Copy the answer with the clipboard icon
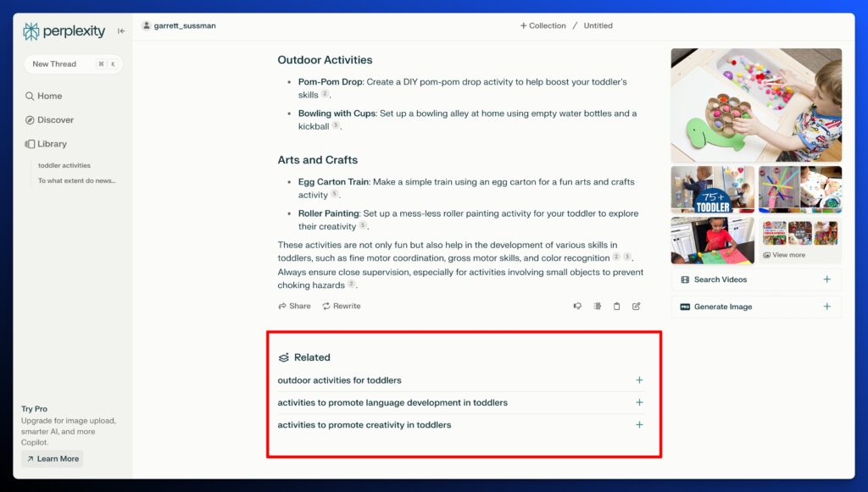The image size is (868, 492). (x=617, y=307)
